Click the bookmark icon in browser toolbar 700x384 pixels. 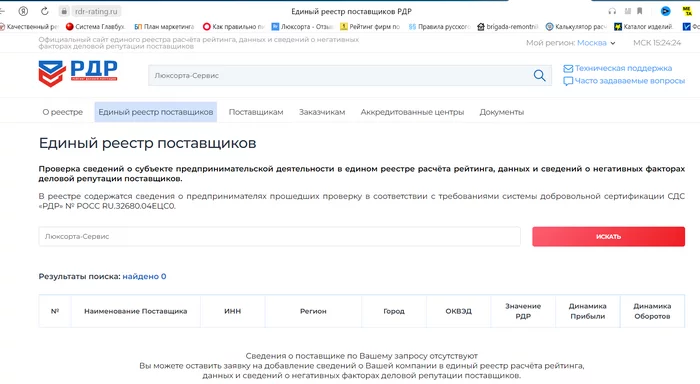tap(640, 11)
